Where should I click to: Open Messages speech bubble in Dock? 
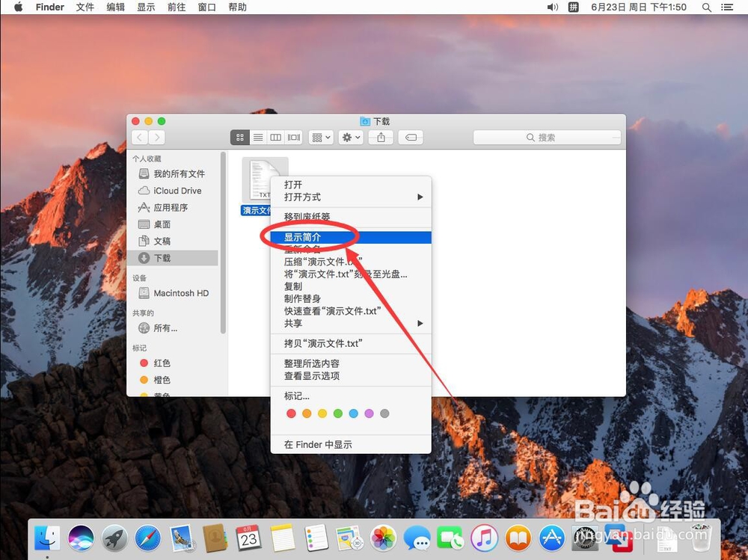click(x=417, y=538)
